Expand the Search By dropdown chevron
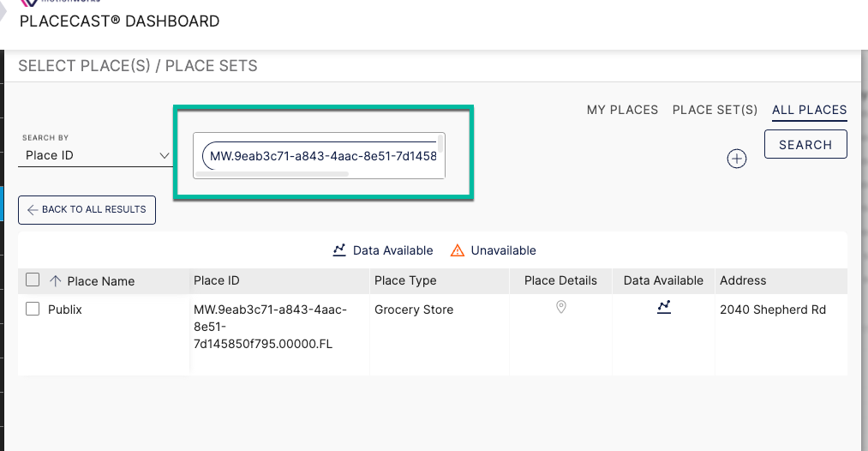 click(x=165, y=156)
